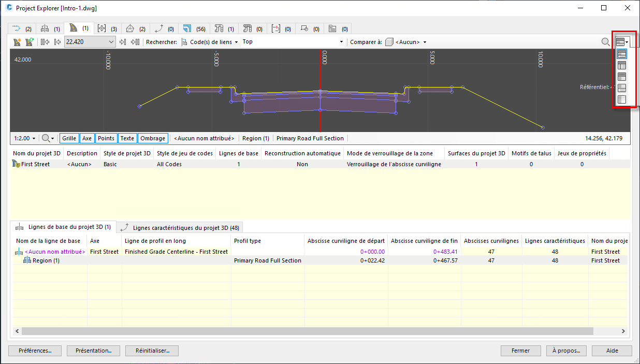The height and width of the screenshot is (364, 640).
Task: Toggle the Texte display button
Action: coord(127,138)
